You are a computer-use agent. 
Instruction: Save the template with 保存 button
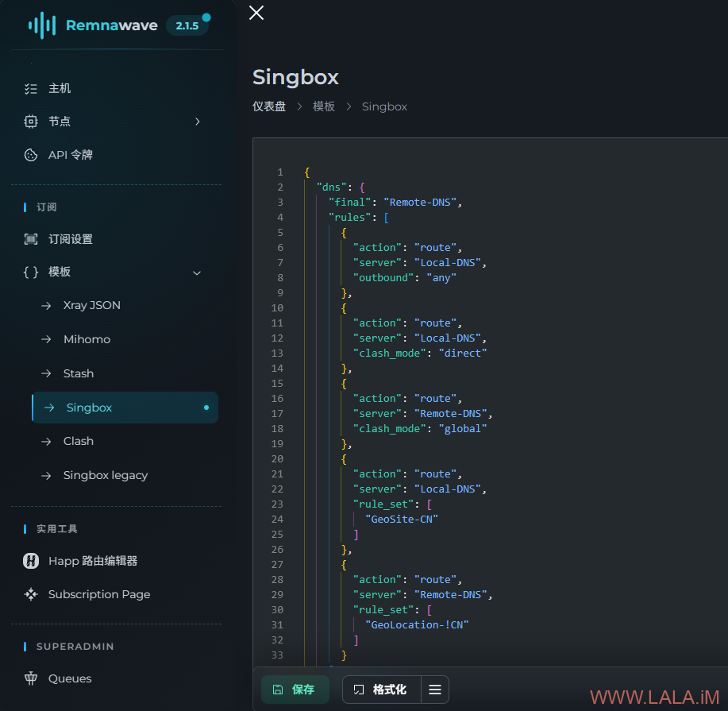pos(295,690)
